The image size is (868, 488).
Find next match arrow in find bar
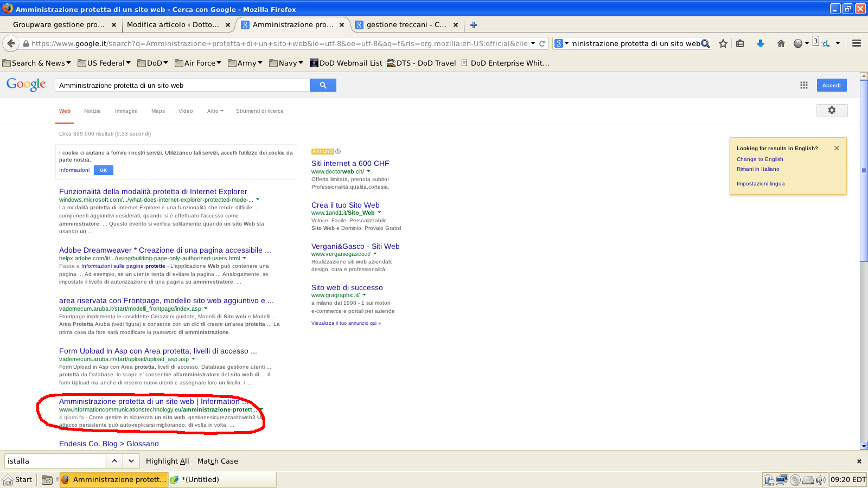point(131,461)
